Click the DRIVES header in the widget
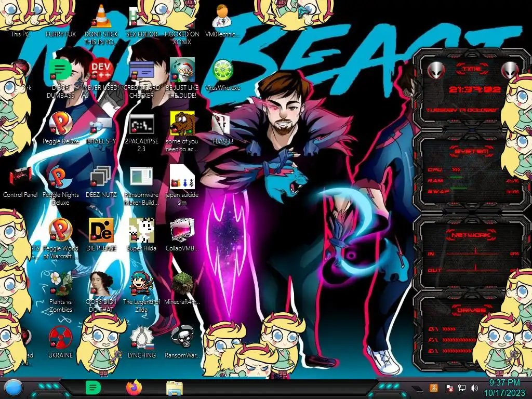 [x=471, y=310]
